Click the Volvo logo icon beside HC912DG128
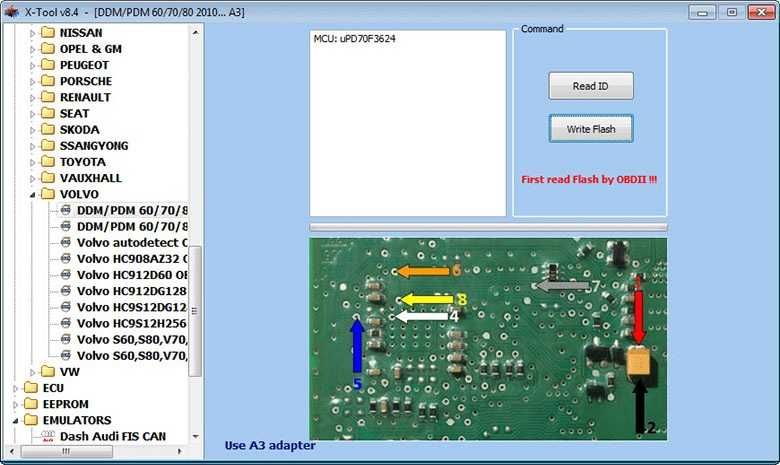 point(66,290)
